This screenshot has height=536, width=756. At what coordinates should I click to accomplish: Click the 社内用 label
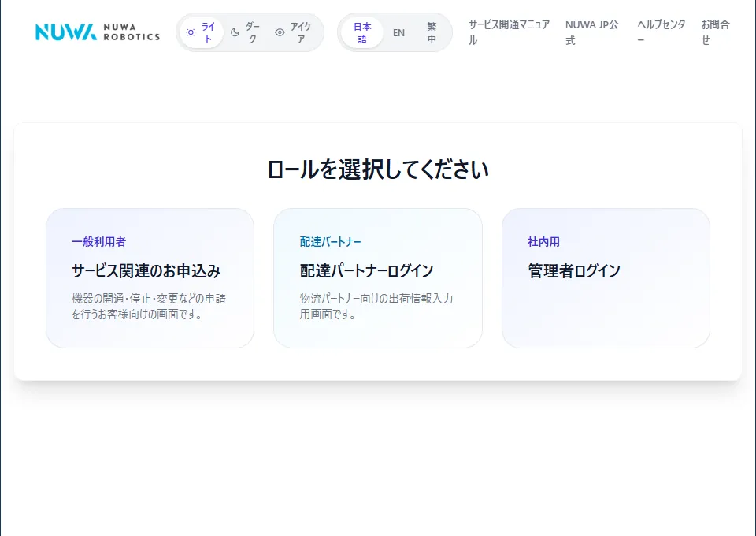[544, 242]
